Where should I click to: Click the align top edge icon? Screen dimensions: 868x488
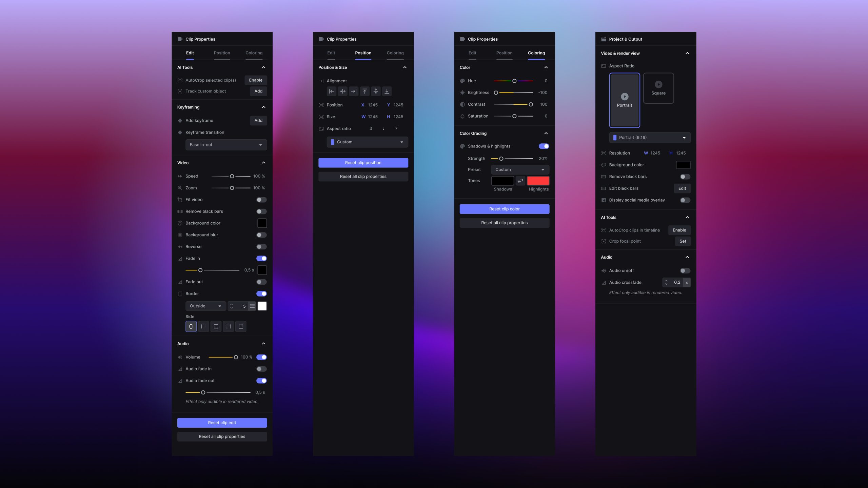364,91
